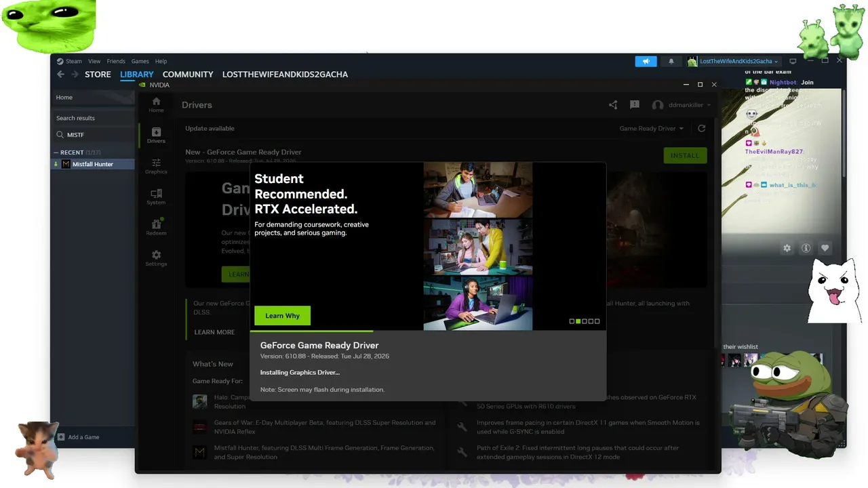Click the info icon in the Steam broadcast panel

click(x=806, y=248)
